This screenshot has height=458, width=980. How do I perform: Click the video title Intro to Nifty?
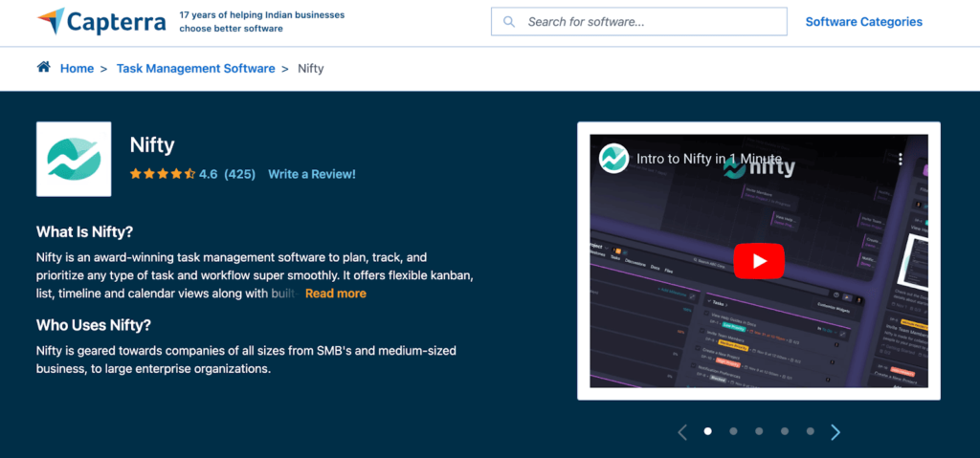pyautogui.click(x=709, y=159)
